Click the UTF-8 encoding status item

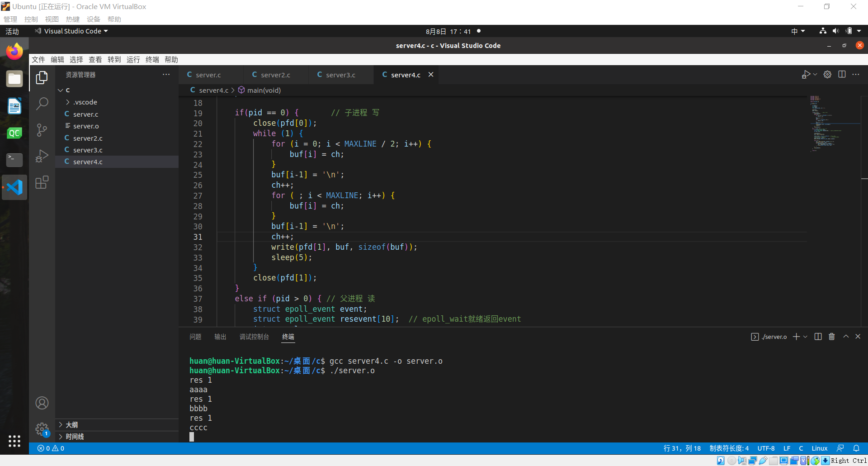tap(766, 448)
